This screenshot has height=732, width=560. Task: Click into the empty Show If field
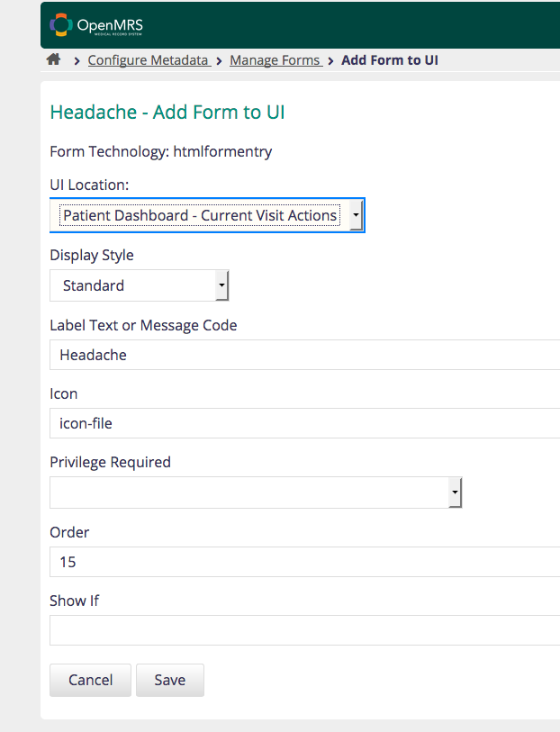pos(304,630)
